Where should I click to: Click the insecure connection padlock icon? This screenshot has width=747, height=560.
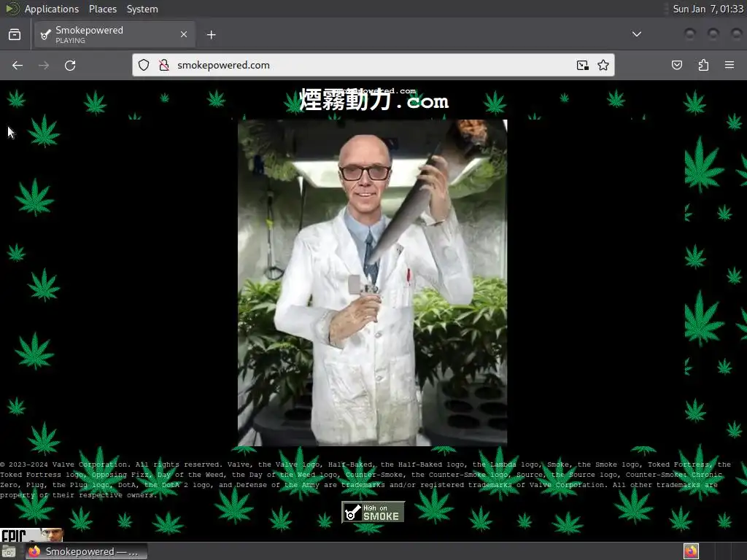pyautogui.click(x=164, y=65)
